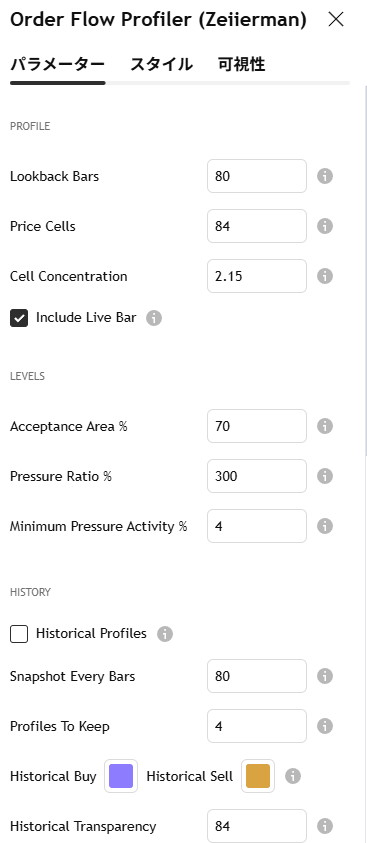Click info icon beside Price Cells
The image size is (367, 843).
(325, 226)
